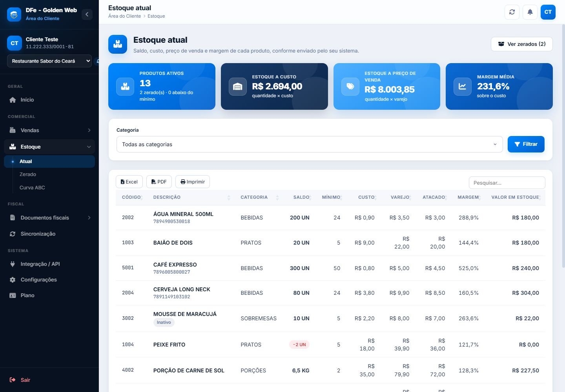Click Área do Cliente breadcrumb link
Viewport: 565px width, 392px height.
124,16
